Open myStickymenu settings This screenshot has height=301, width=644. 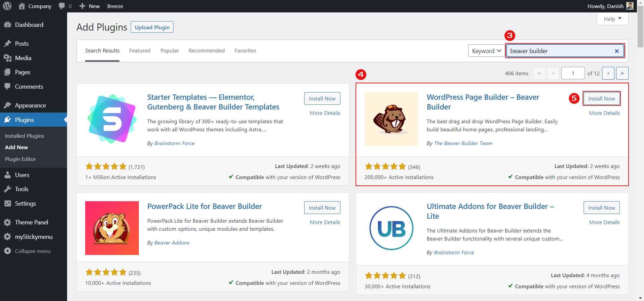pos(34,237)
